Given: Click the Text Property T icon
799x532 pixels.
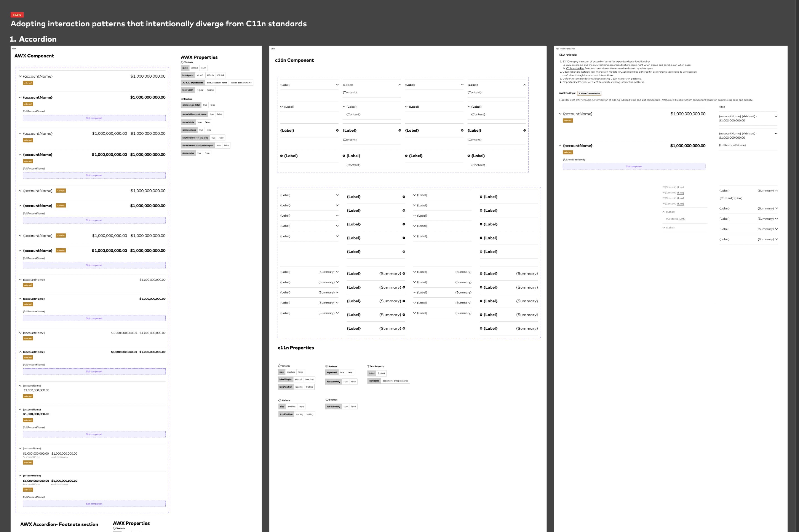Looking at the screenshot, I should tap(368, 366).
